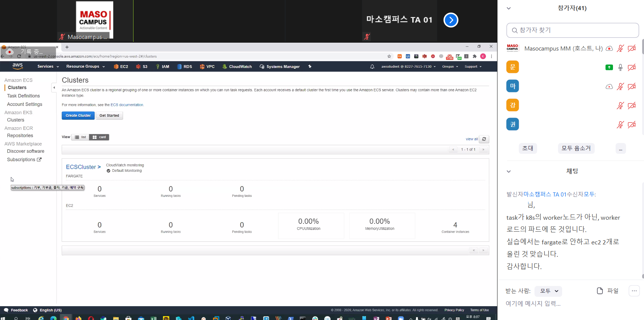Expand the AWS Services dropdown

pos(48,67)
